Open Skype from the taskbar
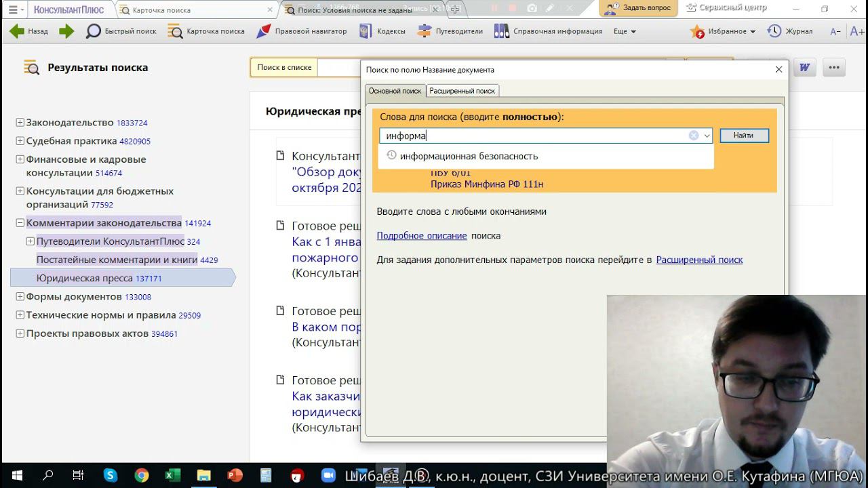This screenshot has height=488, width=868. point(110,475)
